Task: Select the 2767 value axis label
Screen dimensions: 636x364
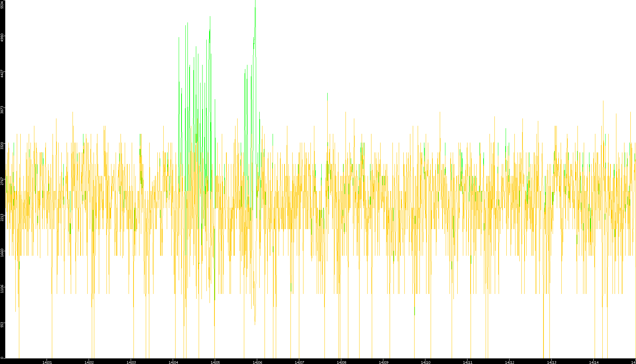Action: [2, 181]
